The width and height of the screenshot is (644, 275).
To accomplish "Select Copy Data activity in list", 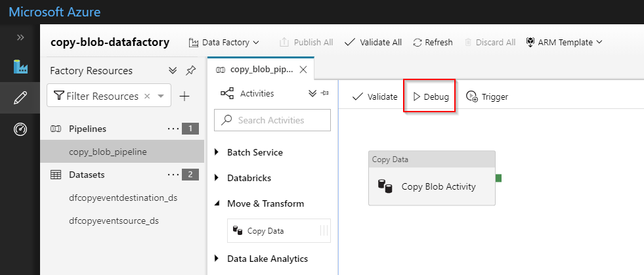I will (x=279, y=230).
